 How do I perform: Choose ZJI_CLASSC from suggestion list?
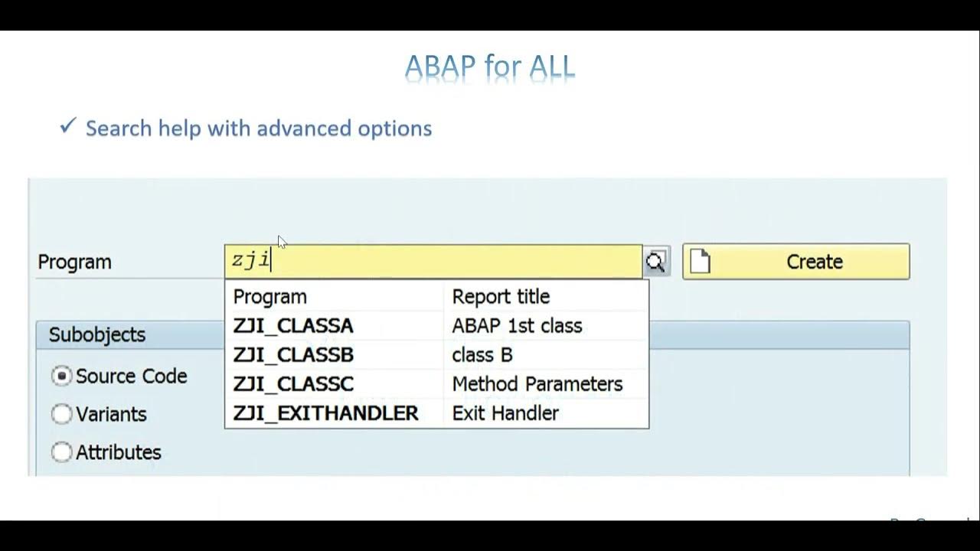293,383
